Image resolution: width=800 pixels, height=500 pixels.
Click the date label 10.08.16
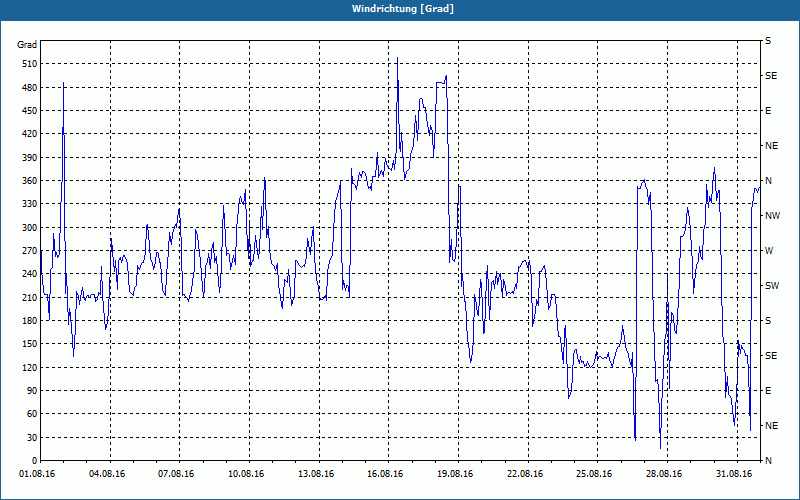[246, 474]
